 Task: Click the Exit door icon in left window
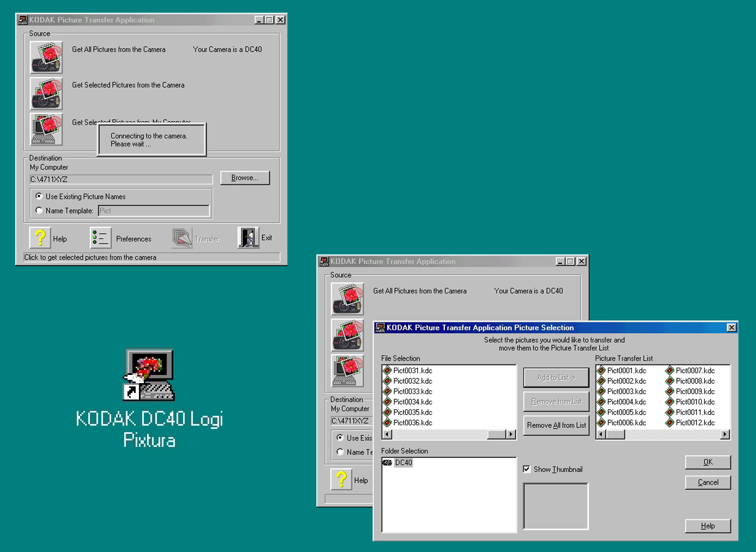tap(248, 238)
